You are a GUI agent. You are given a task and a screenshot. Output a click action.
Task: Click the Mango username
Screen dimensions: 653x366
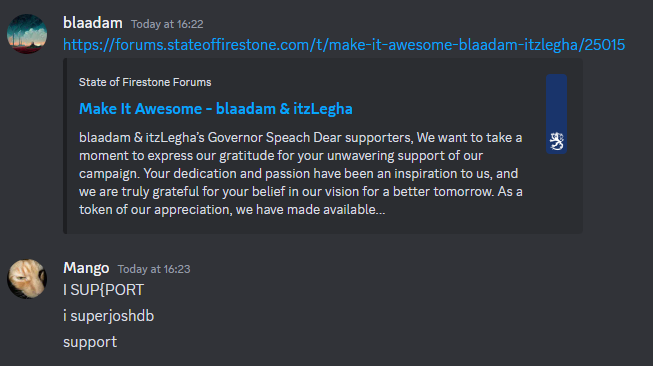pos(86,268)
